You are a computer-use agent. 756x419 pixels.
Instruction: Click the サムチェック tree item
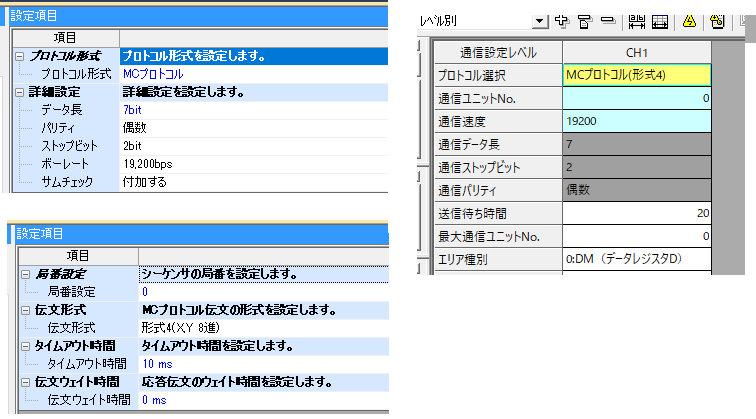(x=67, y=182)
